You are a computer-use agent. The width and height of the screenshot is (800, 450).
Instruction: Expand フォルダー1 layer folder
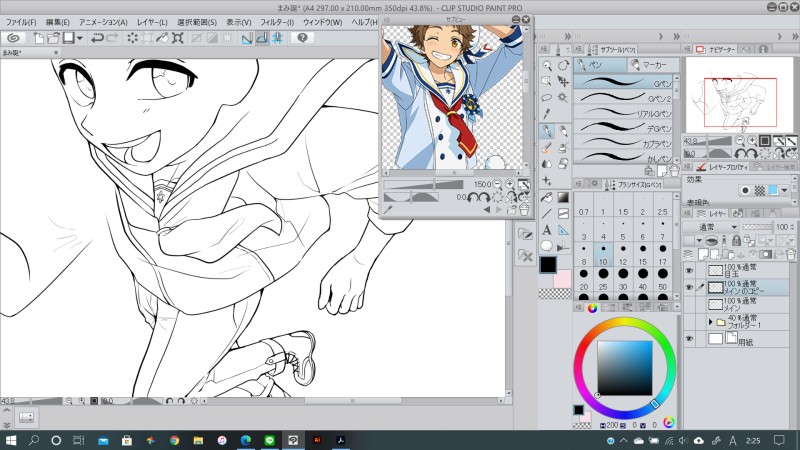pyautogui.click(x=710, y=322)
